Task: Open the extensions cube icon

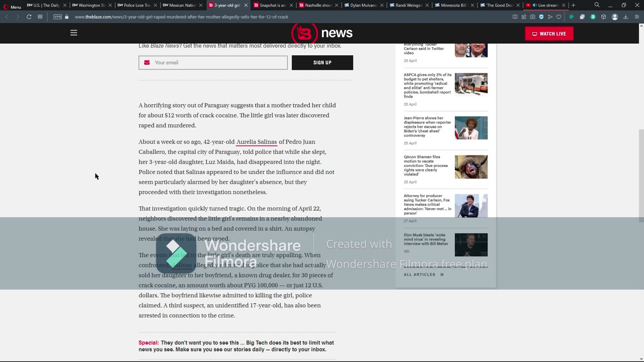Action: [603, 17]
